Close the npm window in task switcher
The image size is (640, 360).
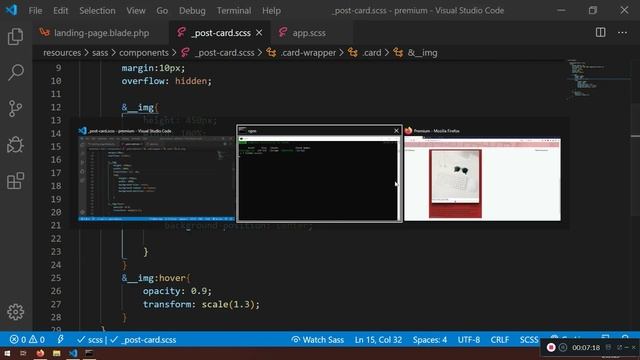396,131
